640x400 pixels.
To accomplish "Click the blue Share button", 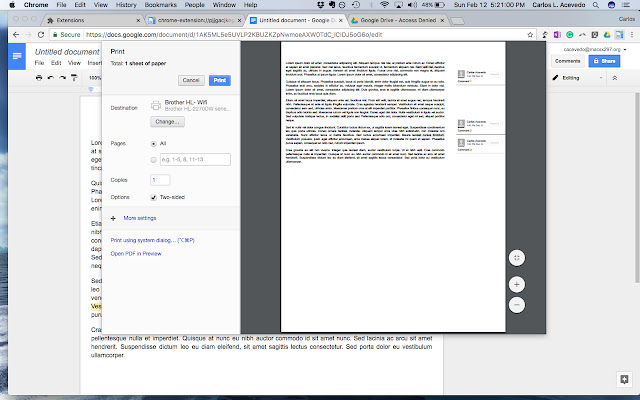I will coord(604,61).
